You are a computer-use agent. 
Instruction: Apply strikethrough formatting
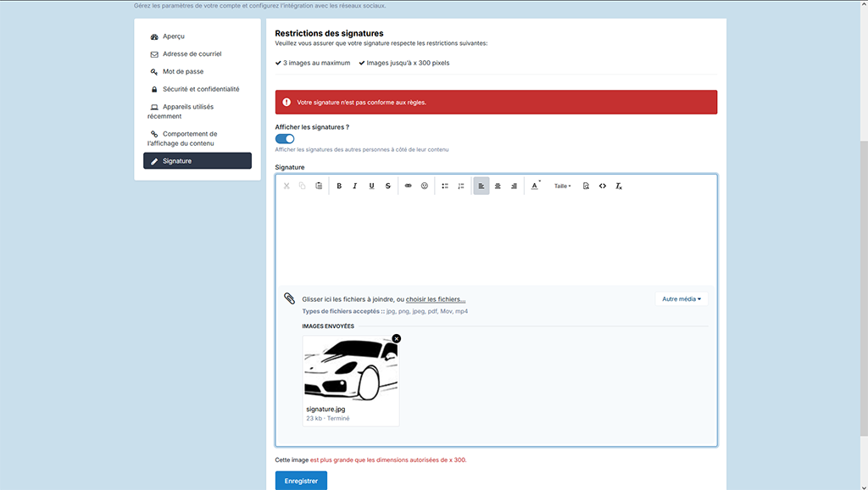pyautogui.click(x=387, y=186)
